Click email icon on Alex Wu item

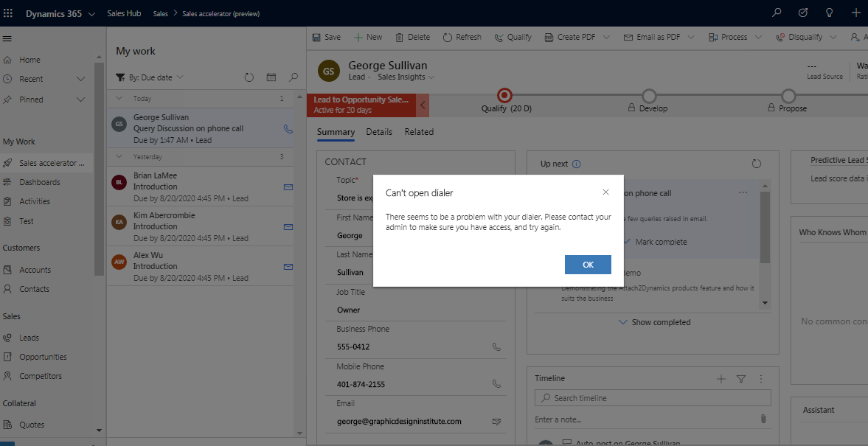tap(288, 267)
